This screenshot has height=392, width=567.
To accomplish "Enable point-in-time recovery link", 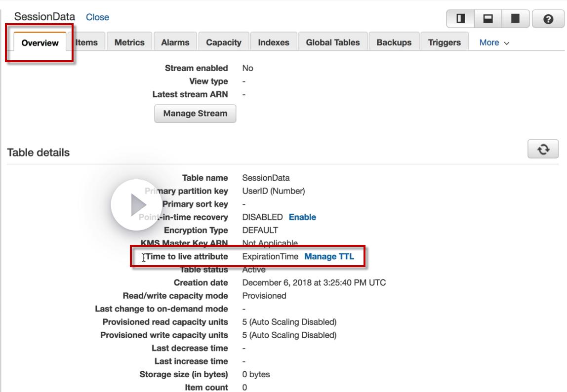I will pos(302,217).
